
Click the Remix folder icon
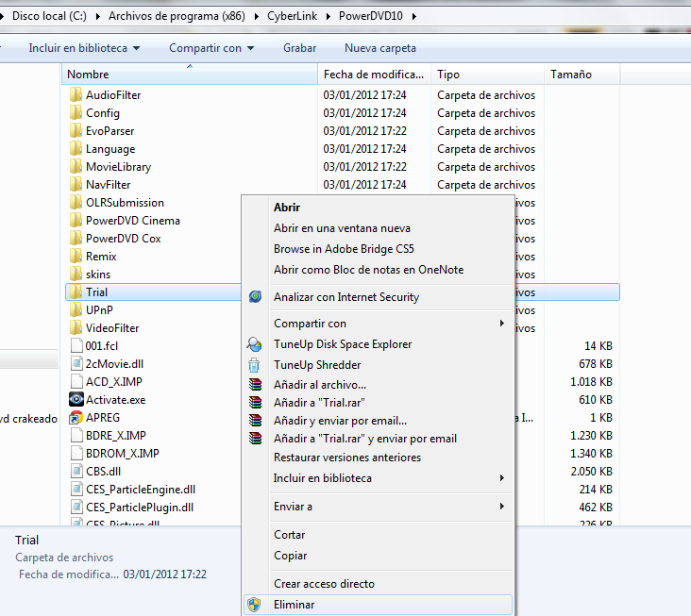tap(76, 257)
